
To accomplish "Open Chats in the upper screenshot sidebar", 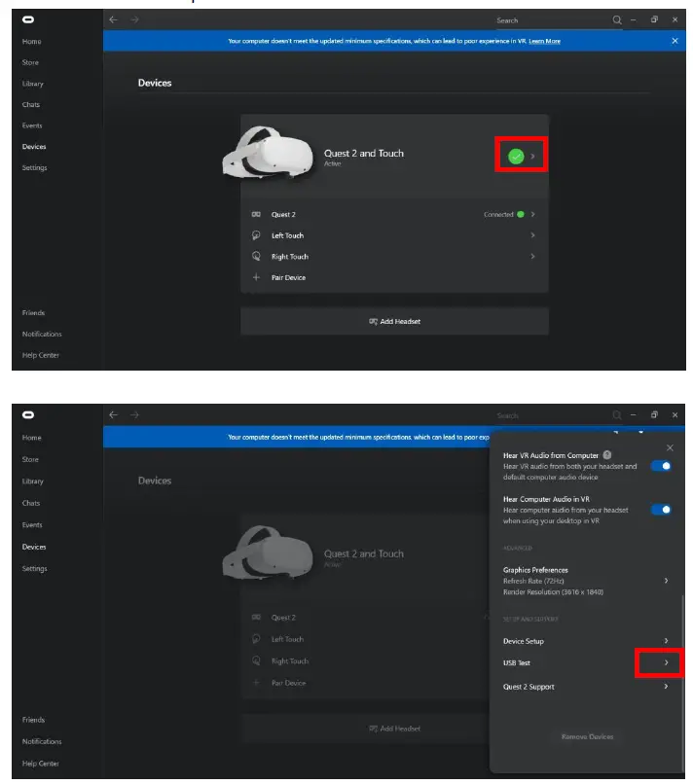I will click(x=30, y=104).
